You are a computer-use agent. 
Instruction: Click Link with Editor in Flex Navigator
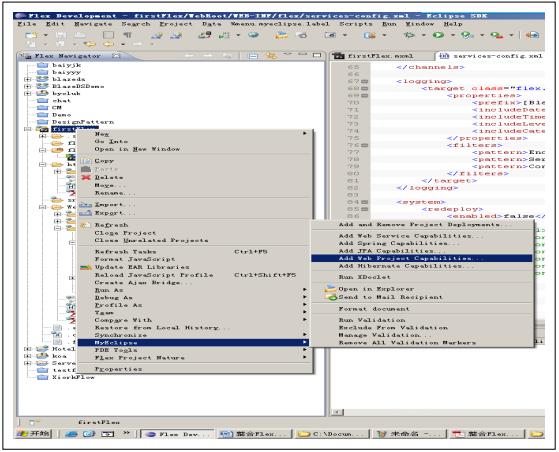click(x=271, y=56)
